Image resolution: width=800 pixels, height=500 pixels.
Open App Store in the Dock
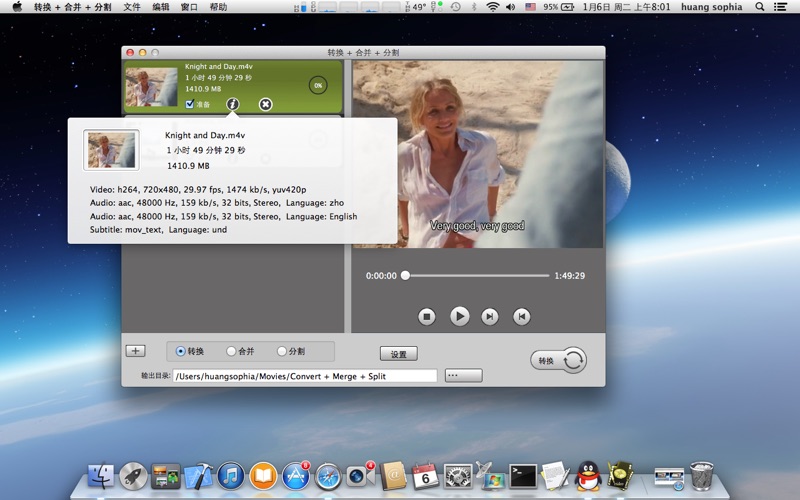(296, 476)
